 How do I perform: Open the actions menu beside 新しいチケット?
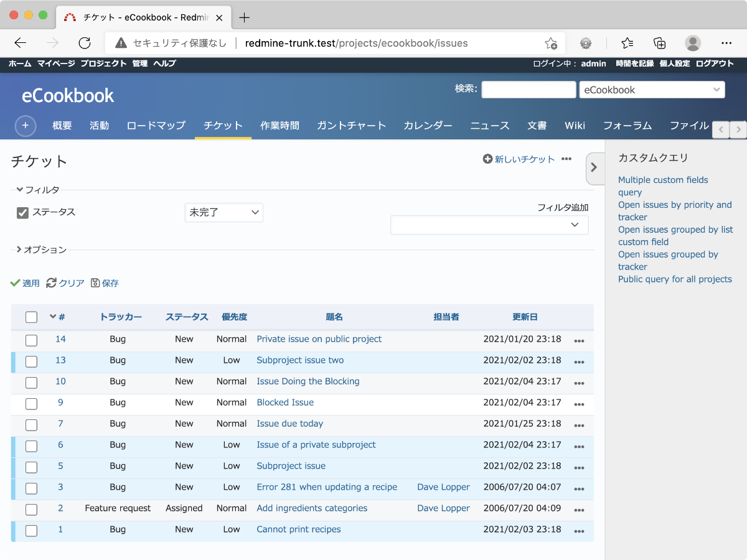[566, 159]
